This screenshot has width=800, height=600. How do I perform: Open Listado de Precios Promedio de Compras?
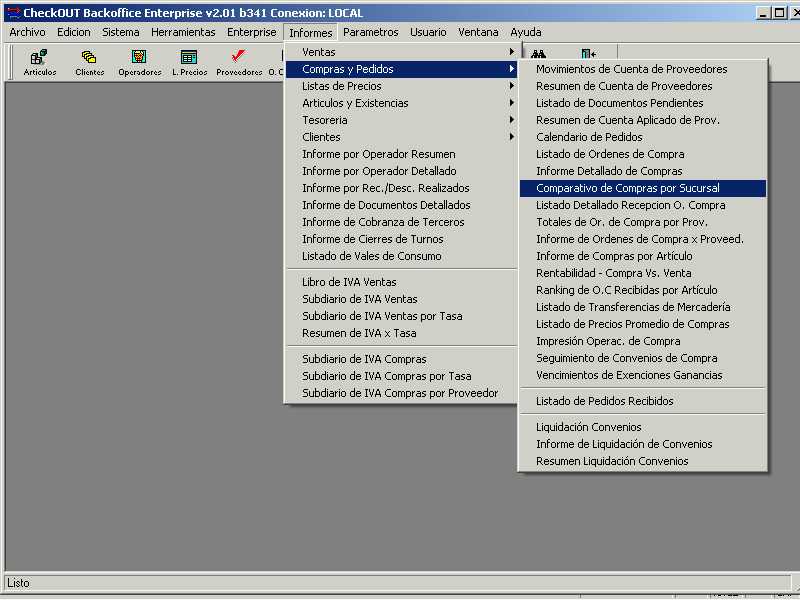point(643,324)
